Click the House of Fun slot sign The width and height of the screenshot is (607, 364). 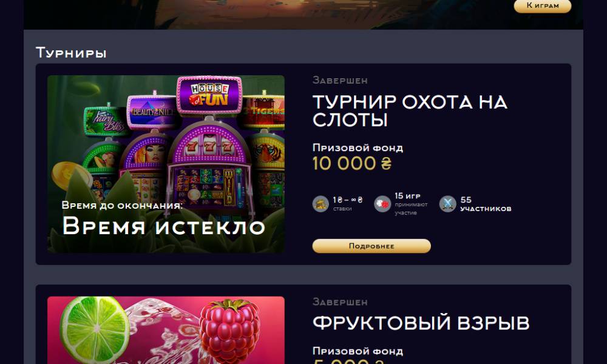[209, 95]
